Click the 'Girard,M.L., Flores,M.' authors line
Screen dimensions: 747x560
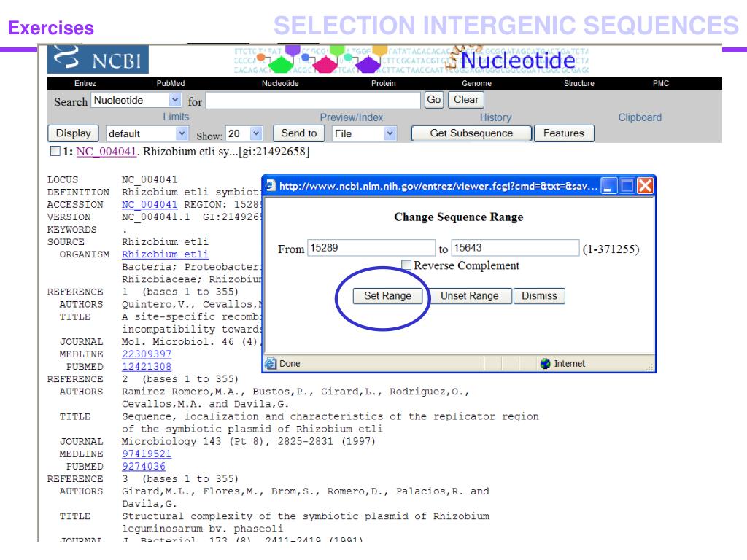pyautogui.click(x=306, y=491)
